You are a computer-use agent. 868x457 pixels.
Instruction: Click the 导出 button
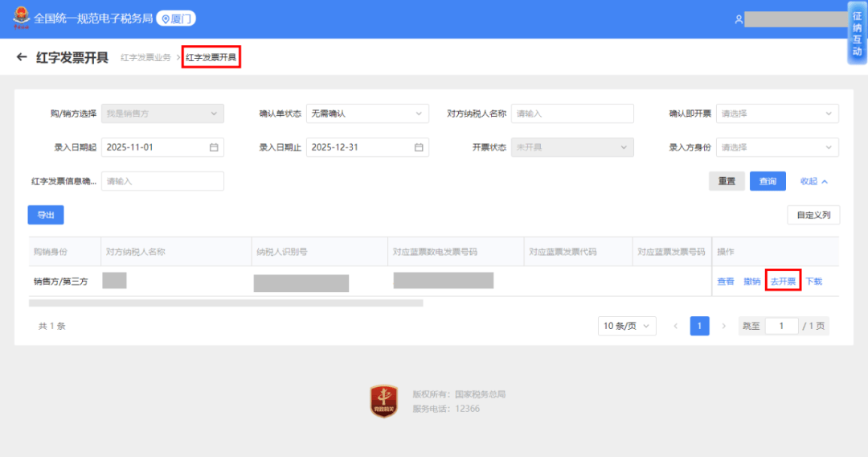46,215
